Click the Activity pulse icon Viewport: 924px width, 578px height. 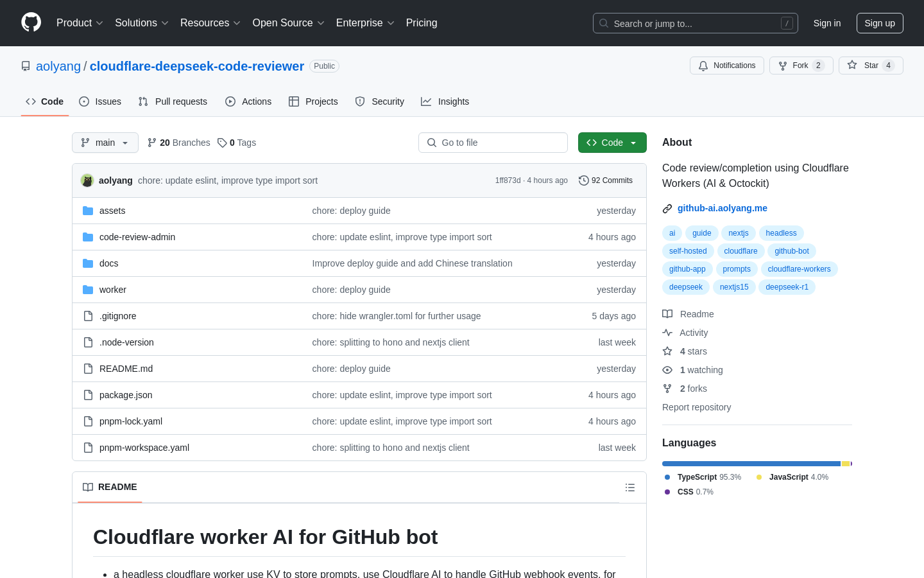pos(667,333)
